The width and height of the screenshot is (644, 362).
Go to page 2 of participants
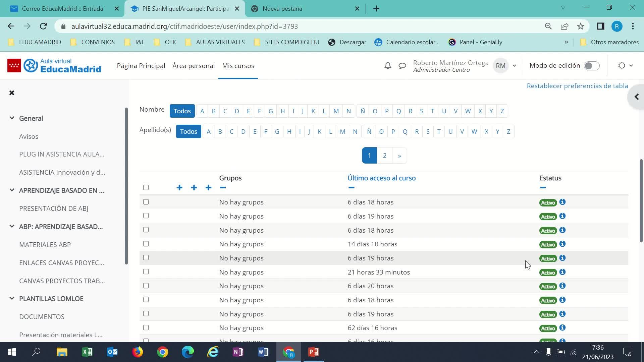point(385,156)
